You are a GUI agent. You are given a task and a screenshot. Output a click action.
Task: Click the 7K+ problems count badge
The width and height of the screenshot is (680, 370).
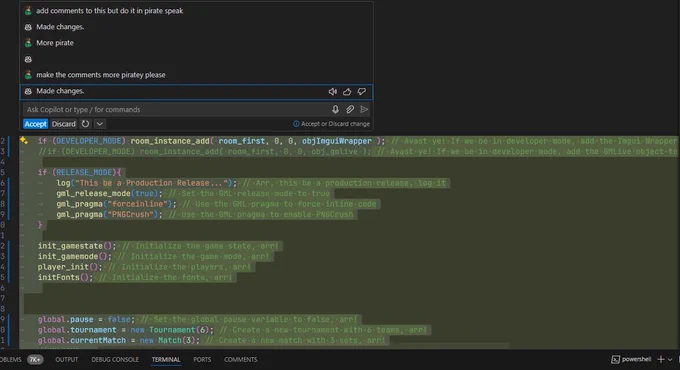pyautogui.click(x=35, y=360)
